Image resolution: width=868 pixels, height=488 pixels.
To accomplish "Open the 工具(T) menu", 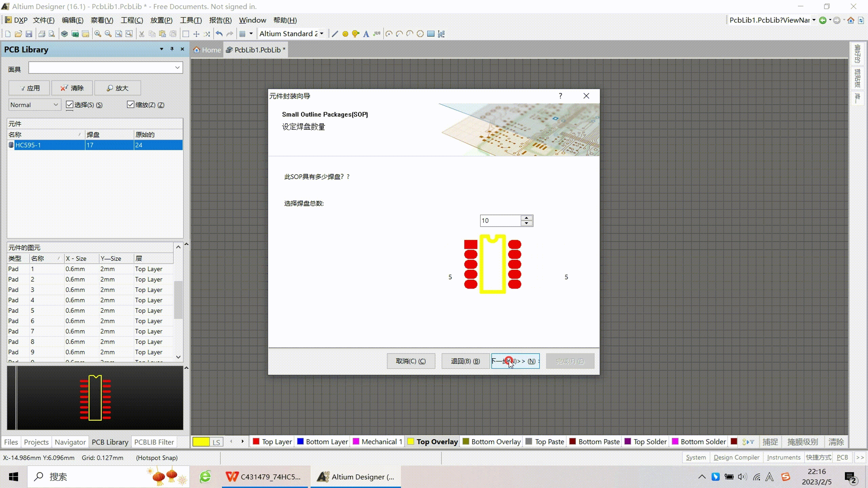I will coord(191,20).
